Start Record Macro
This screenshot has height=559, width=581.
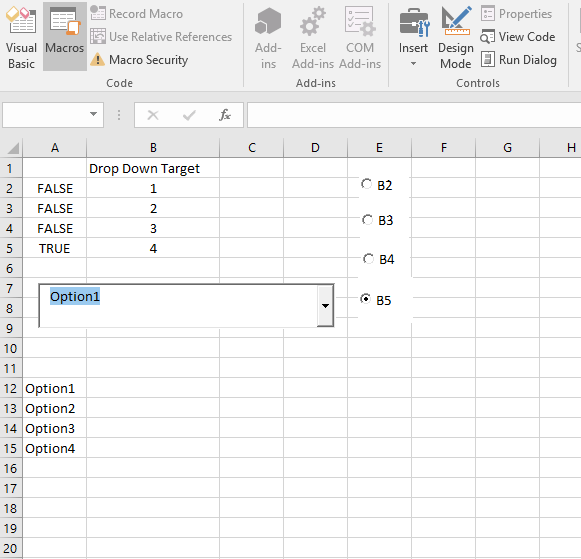click(137, 14)
